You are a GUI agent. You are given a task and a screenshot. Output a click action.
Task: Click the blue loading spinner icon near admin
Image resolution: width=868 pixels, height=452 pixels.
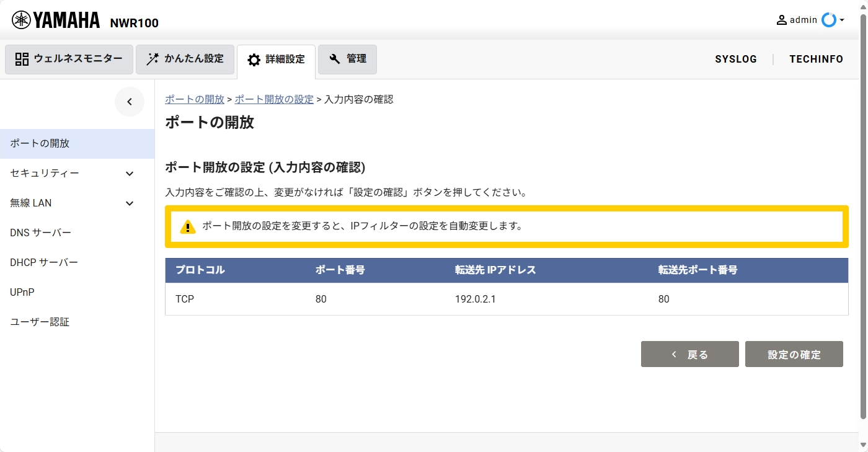(829, 19)
